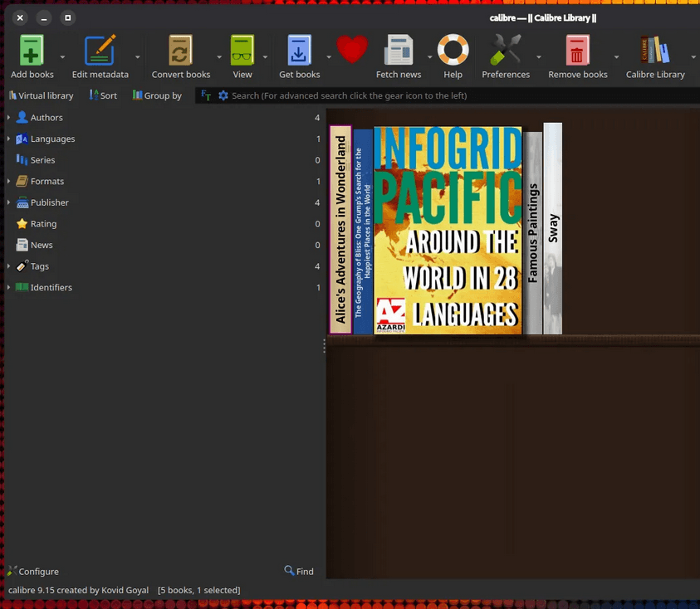Select Formats in tag browser
700x609 pixels.
(x=164, y=181)
